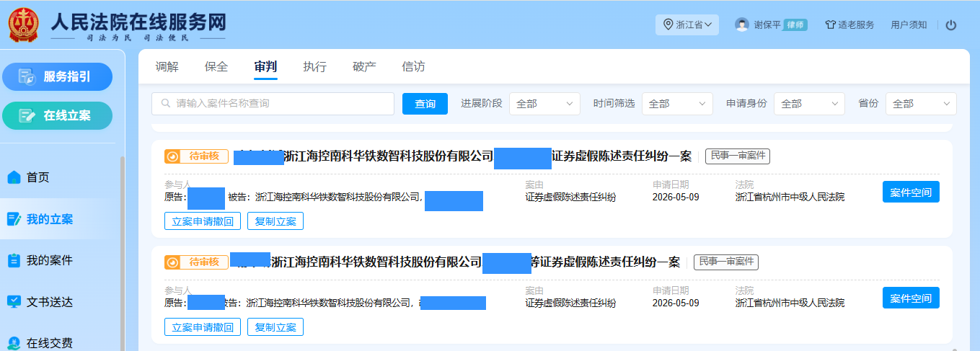This screenshot has height=351, width=980.
Task: Click the 律师 badge next to username
Action: pyautogui.click(x=795, y=25)
